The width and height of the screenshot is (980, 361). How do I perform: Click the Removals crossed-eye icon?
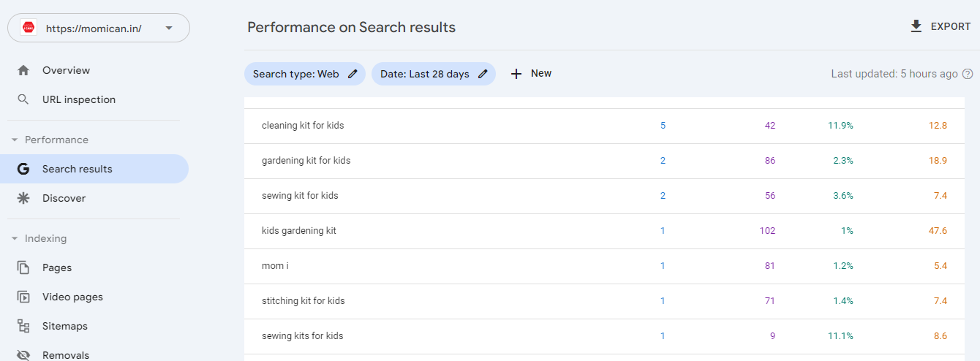click(23, 355)
